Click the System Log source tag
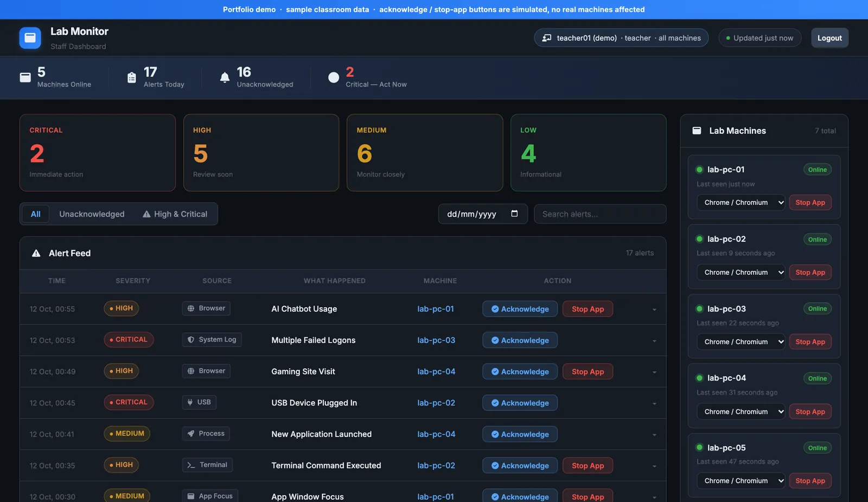This screenshot has height=502, width=868. [x=212, y=339]
